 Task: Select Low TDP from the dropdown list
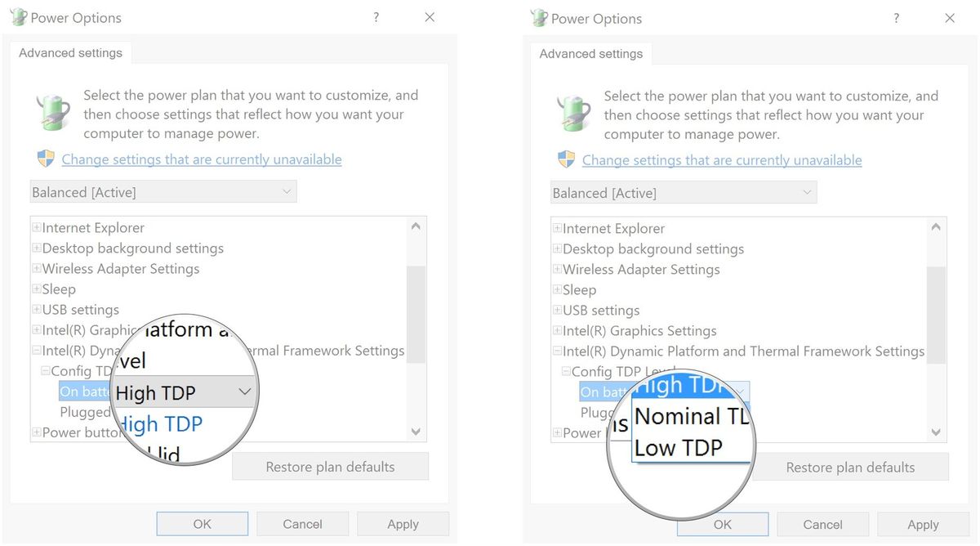click(x=679, y=448)
